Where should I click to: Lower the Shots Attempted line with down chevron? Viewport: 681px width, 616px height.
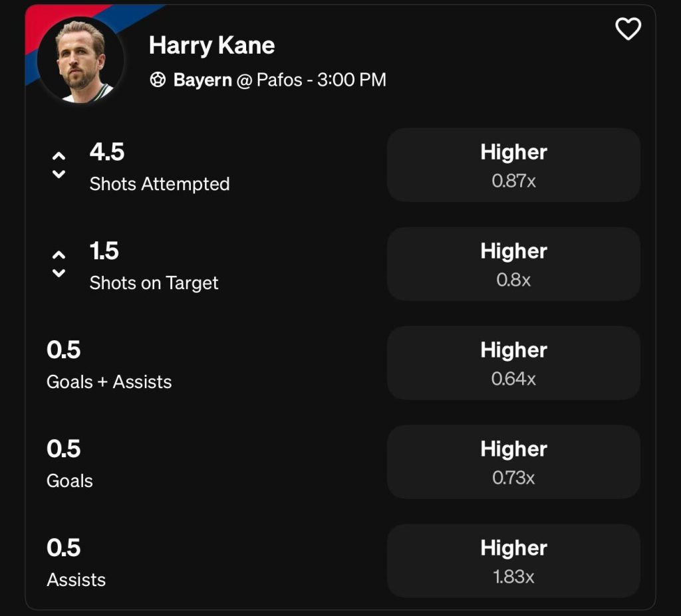click(59, 175)
